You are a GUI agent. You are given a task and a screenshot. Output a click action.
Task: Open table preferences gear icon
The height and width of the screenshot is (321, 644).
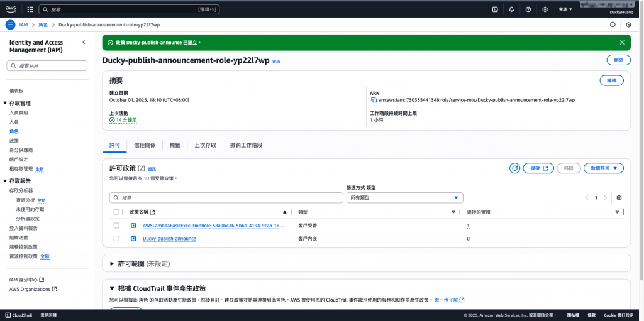click(x=619, y=197)
